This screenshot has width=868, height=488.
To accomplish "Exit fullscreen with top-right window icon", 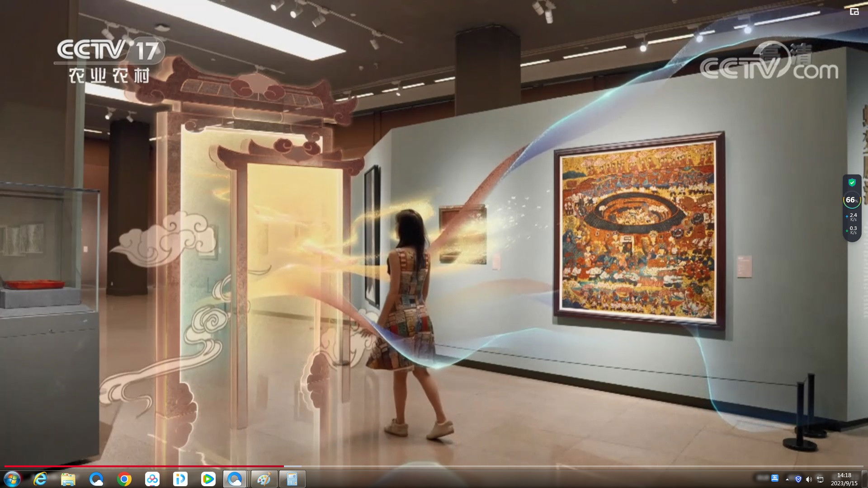I will 854,12.
